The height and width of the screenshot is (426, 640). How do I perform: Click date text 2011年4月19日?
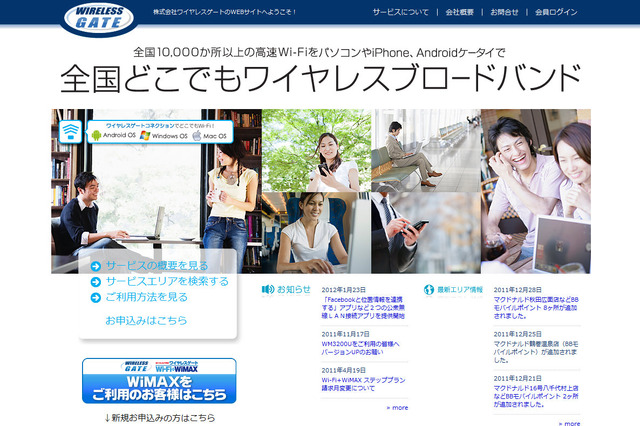(344, 370)
